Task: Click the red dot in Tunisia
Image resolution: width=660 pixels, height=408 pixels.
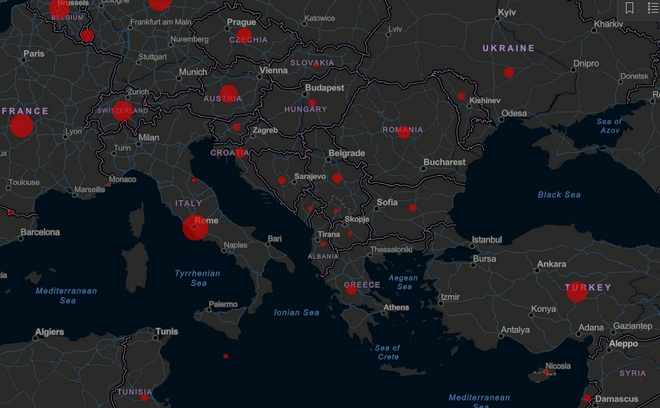Action: [144, 397]
